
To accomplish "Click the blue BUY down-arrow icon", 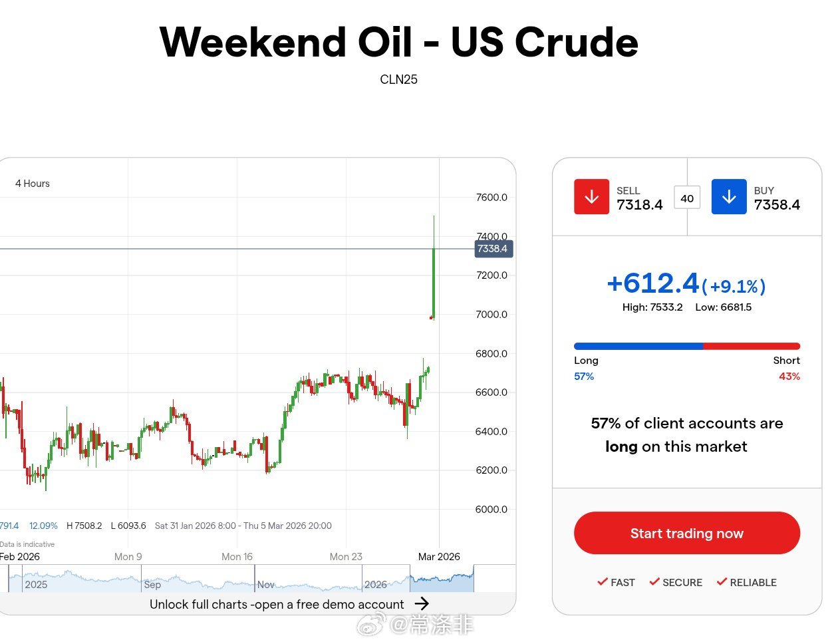I will click(729, 197).
